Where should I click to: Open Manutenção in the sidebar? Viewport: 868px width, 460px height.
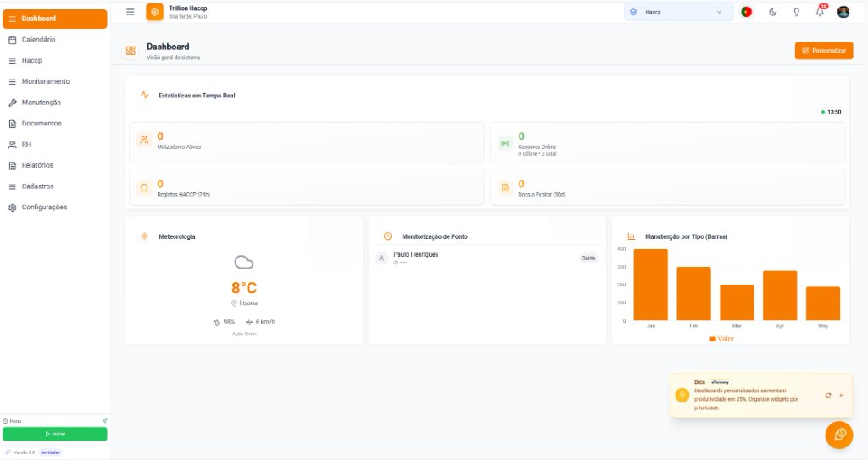pyautogui.click(x=55, y=103)
